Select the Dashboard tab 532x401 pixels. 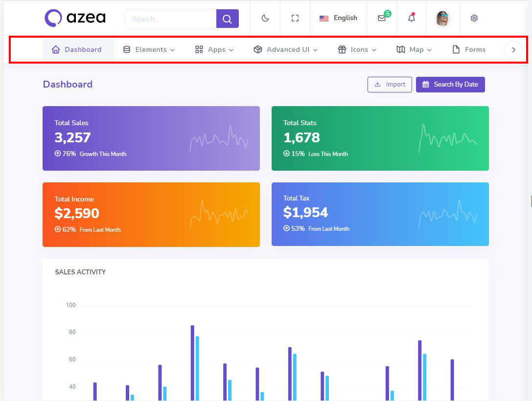77,49
